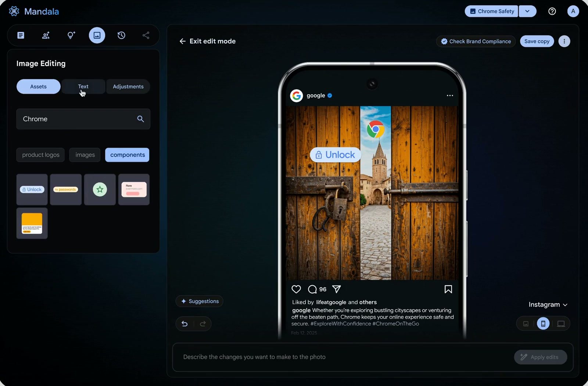Open the Instagram platform dropdown
The image size is (588, 386).
pyautogui.click(x=548, y=305)
